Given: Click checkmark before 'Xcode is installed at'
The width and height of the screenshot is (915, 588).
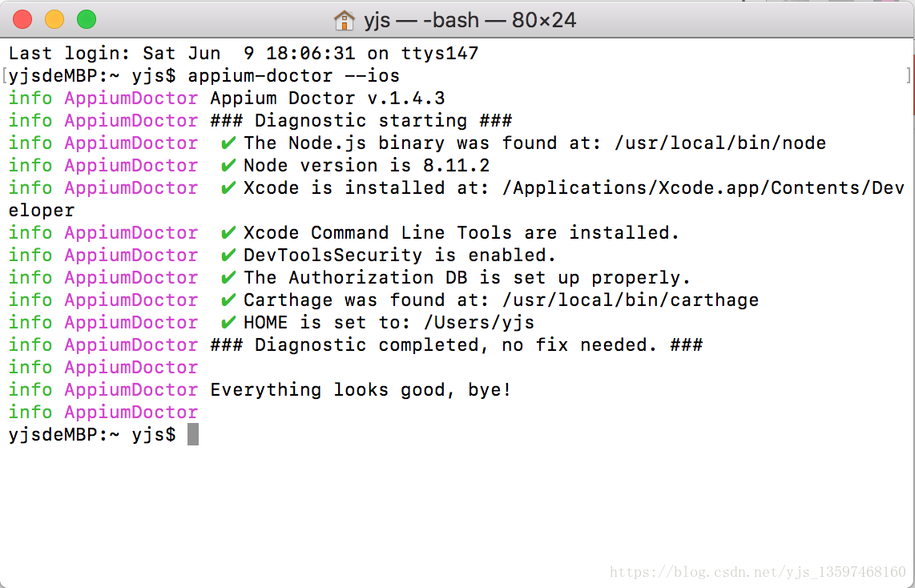Looking at the screenshot, I should coord(228,188).
